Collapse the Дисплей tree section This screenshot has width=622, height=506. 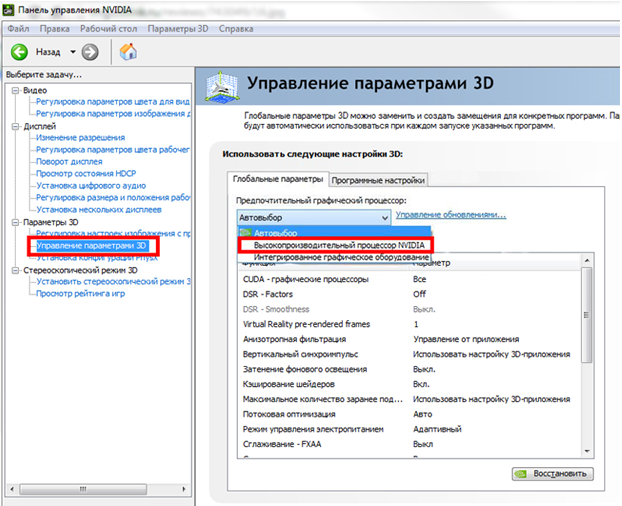(x=15, y=127)
